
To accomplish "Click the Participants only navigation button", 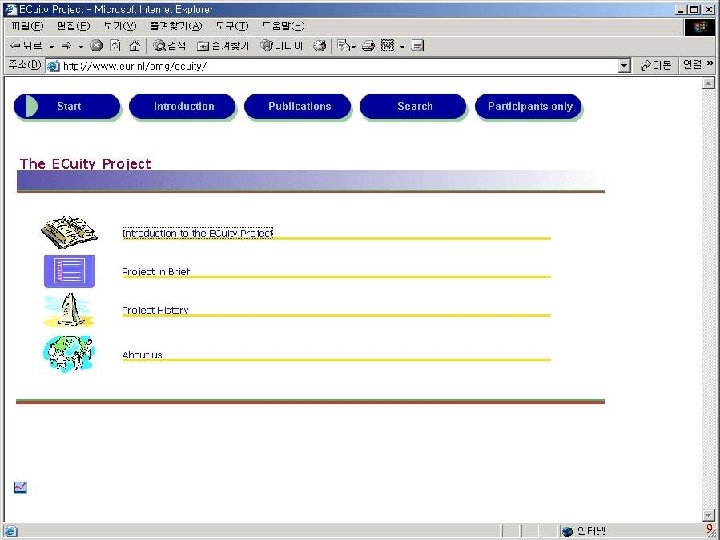I will click(528, 107).
